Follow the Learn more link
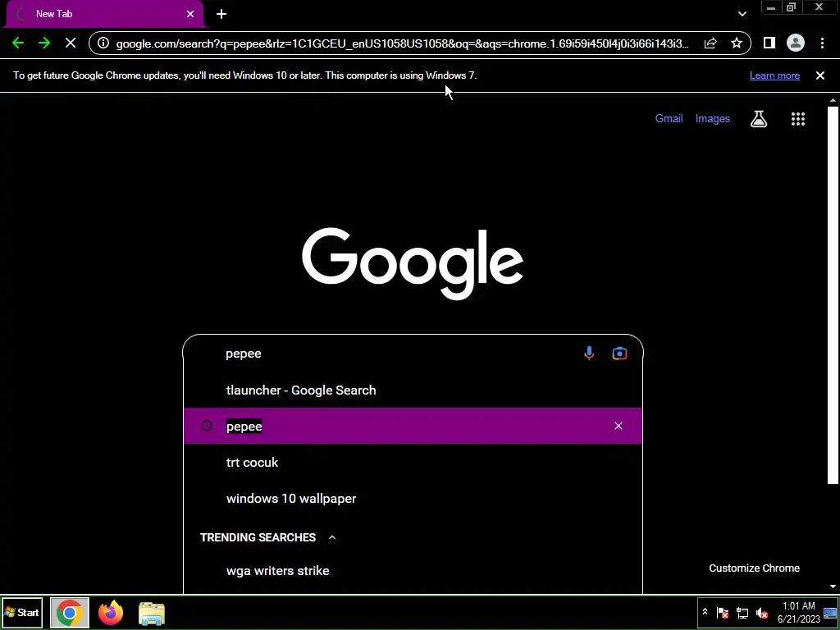Image resolution: width=840 pixels, height=630 pixels. click(774, 75)
